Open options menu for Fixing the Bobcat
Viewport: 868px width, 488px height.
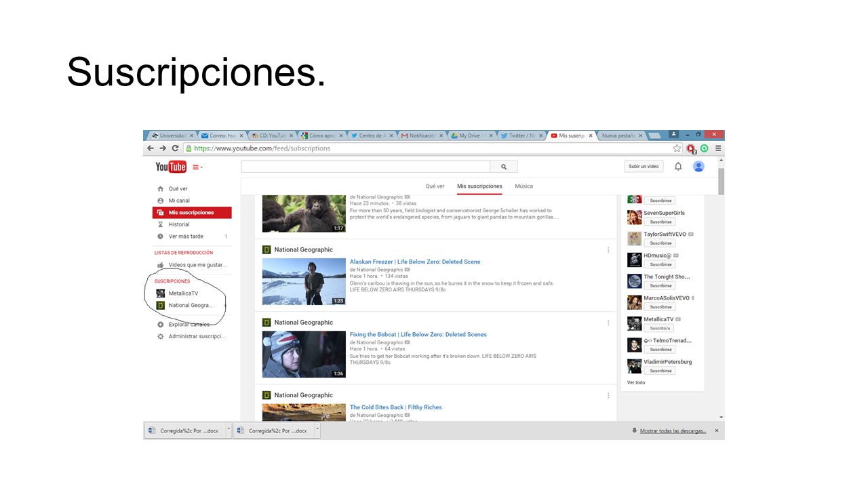608,323
